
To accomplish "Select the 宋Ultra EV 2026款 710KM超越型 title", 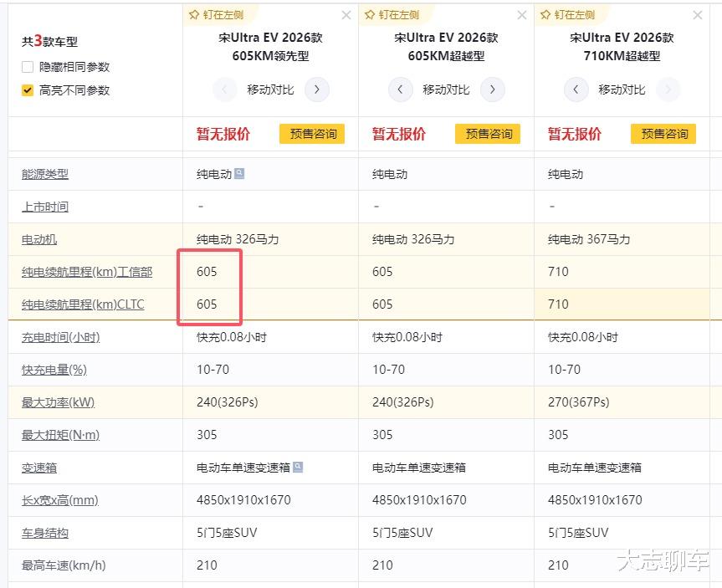I will [622, 47].
